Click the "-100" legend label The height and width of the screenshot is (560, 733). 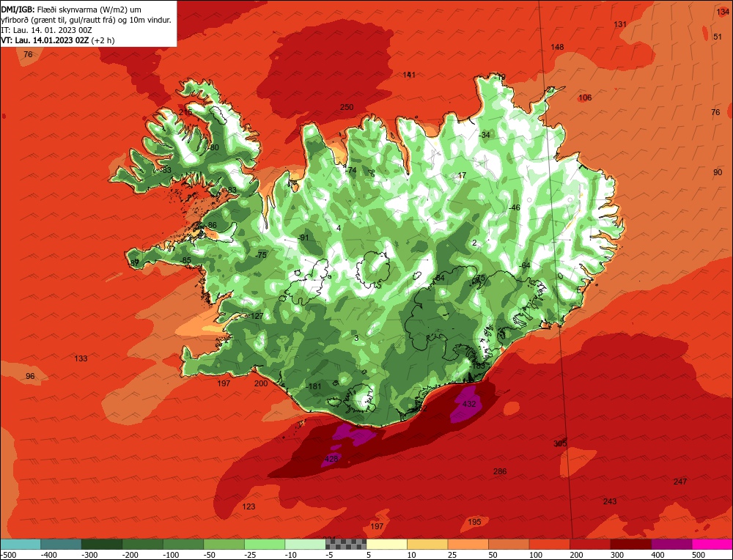[x=171, y=555]
